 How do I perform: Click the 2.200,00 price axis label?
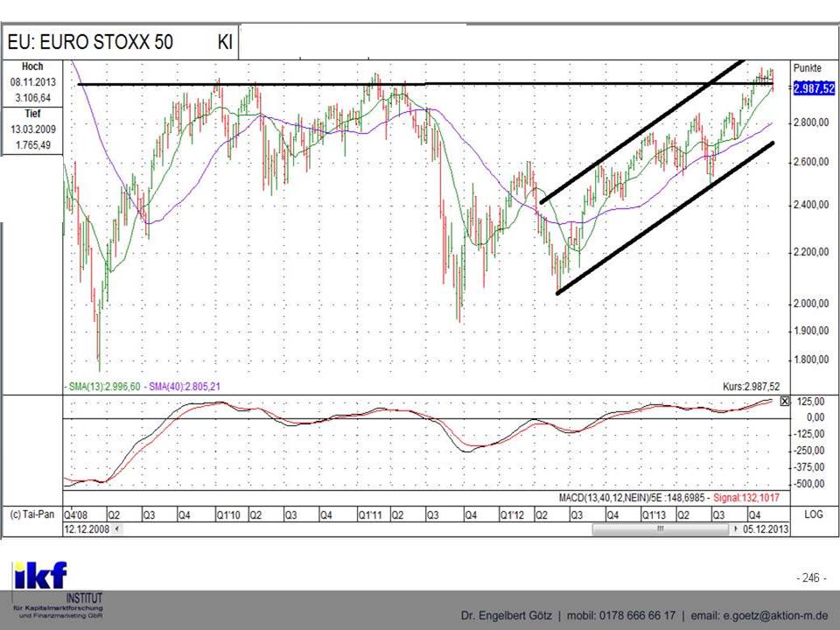[x=811, y=252]
